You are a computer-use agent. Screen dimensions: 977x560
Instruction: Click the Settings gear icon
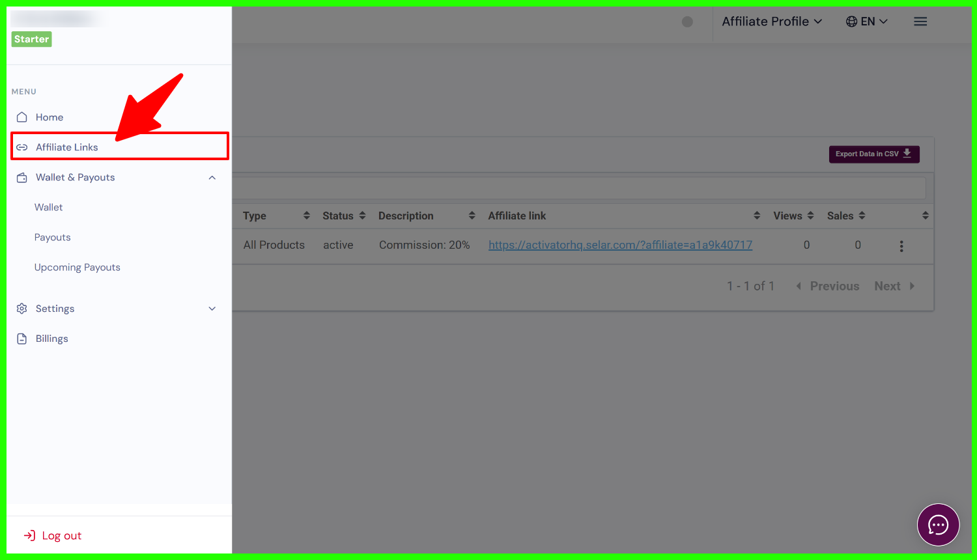point(22,309)
